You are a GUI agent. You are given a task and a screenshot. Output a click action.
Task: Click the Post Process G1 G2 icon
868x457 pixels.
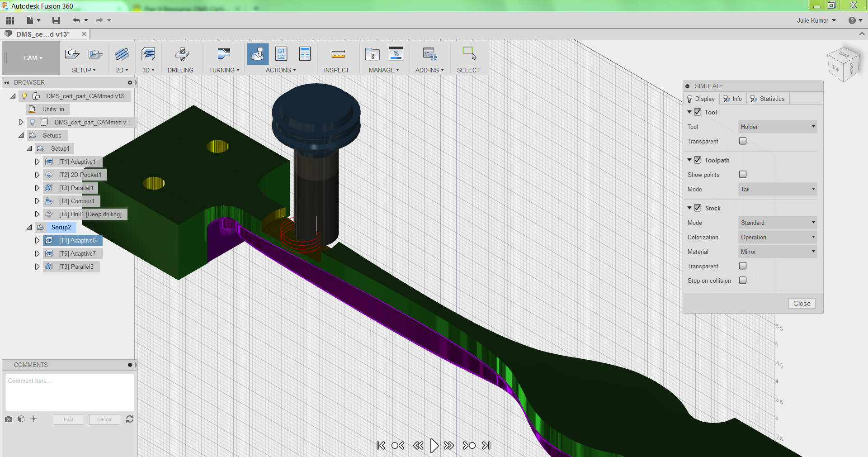click(281, 54)
